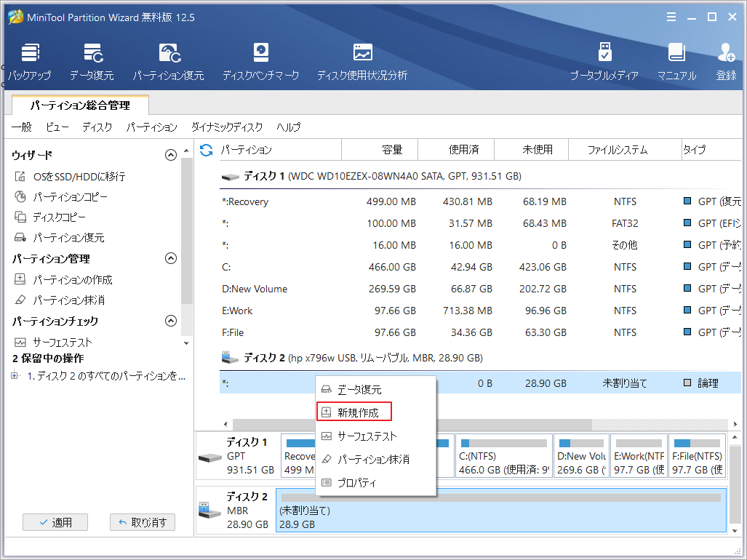
Task: Open the マニュアル (manual)
Action: 676,60
